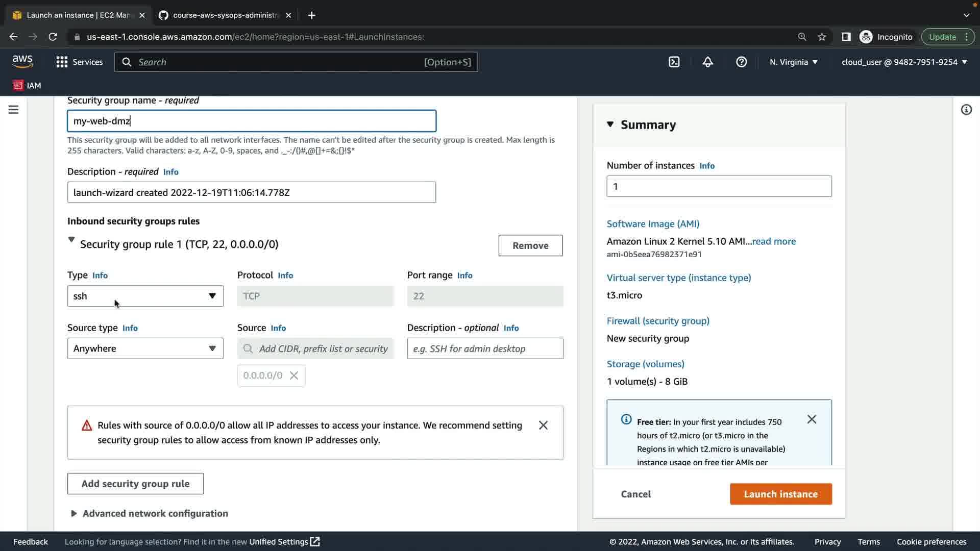This screenshot has width=980, height=551.
Task: Open the info panel icon at right
Action: (x=966, y=110)
